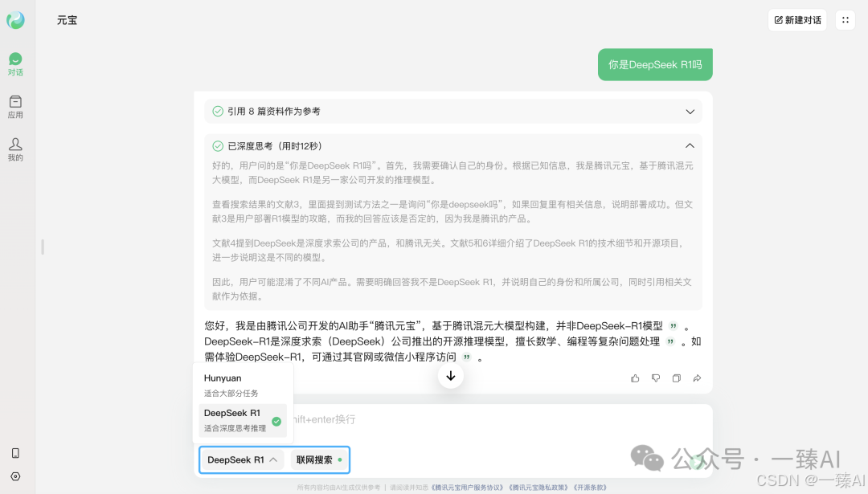
Task: Click citation icon after 微信小程序访问
Action: coord(467,357)
